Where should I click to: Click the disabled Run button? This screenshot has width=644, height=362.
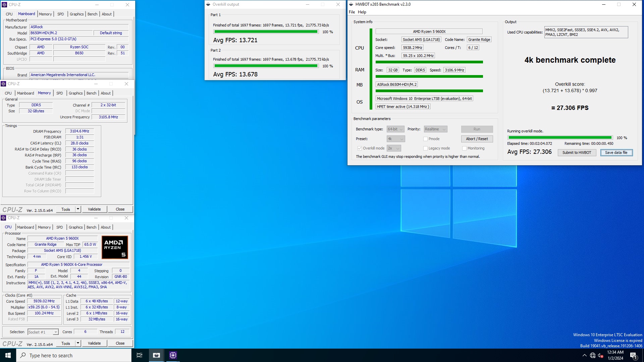coord(477,129)
